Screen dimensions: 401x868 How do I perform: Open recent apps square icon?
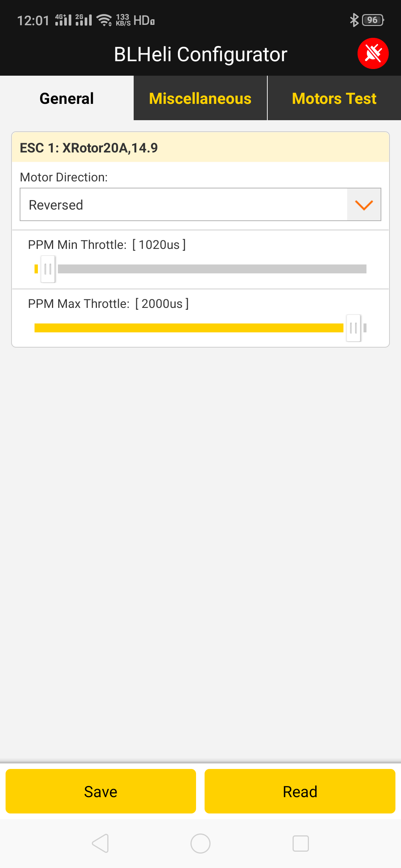[x=300, y=844]
